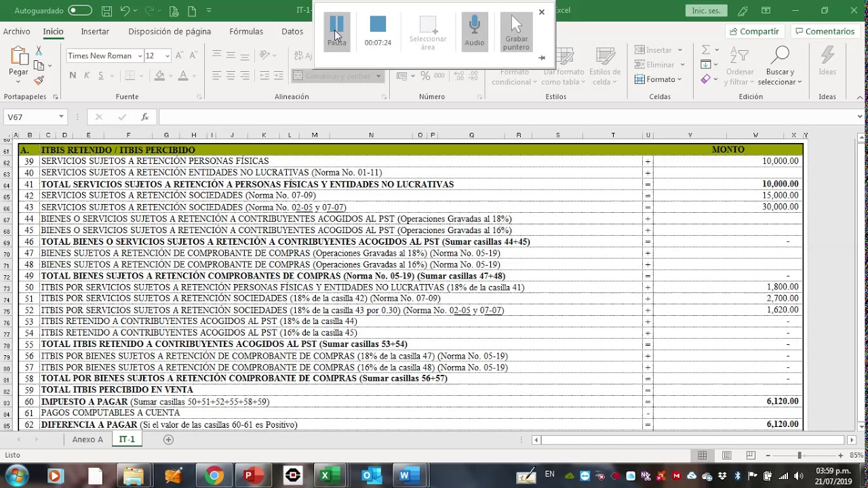
Task: Toggle the recorder Audio microphone
Action: click(x=474, y=32)
